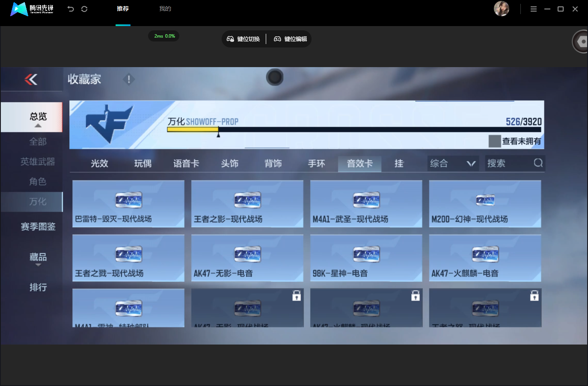
Task: Select the 背饰 category tab
Action: (273, 163)
